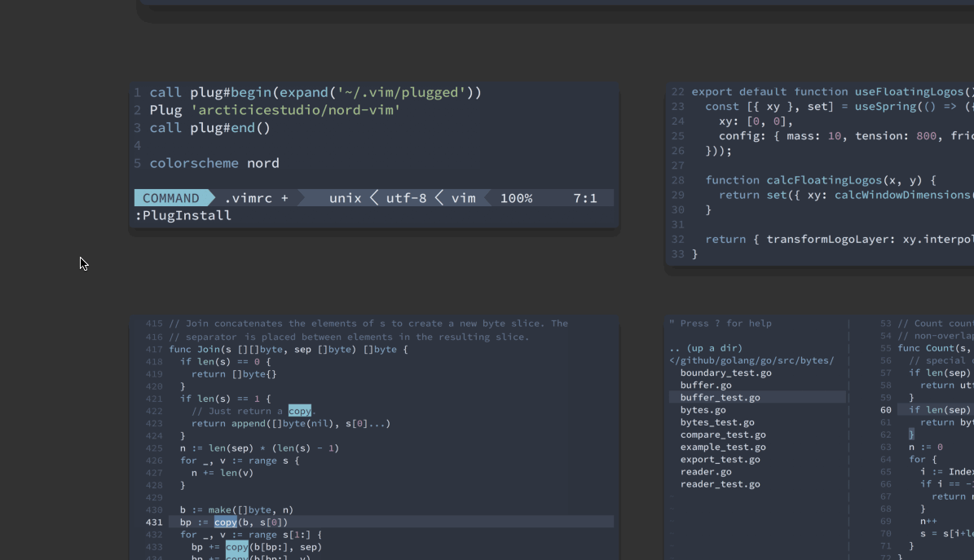Viewport: 974px width, 560px height.
Task: Click the highlighted copy on line 431
Action: [226, 522]
